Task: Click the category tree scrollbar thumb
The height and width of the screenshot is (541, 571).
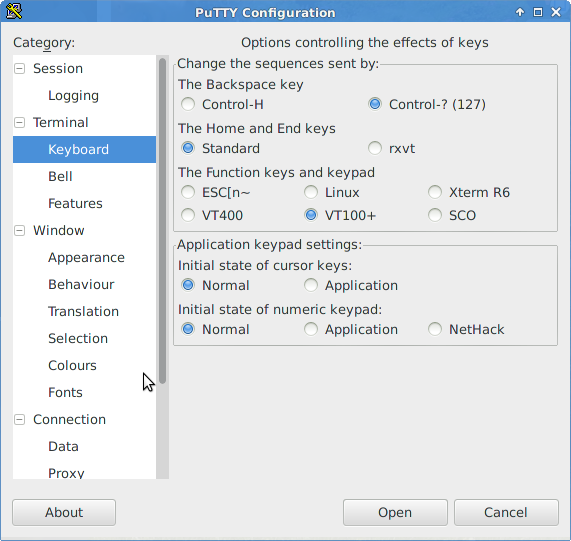Action: [x=162, y=221]
